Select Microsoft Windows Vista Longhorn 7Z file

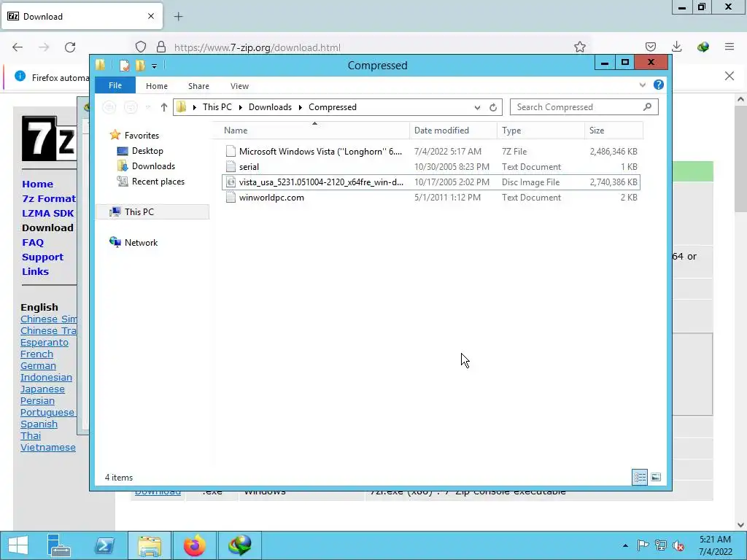(x=430, y=152)
